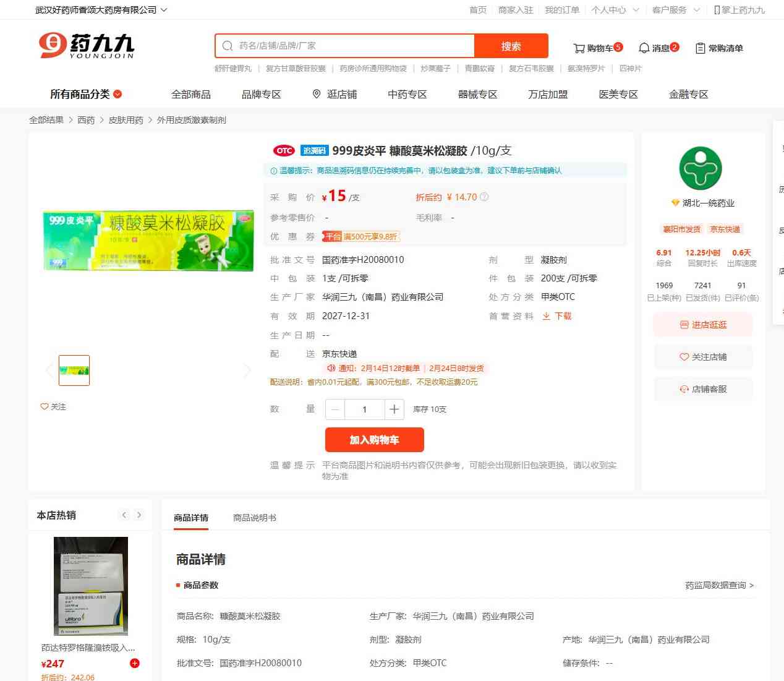Click the YoungJoin site logo
784x681 pixels.
pos(87,46)
